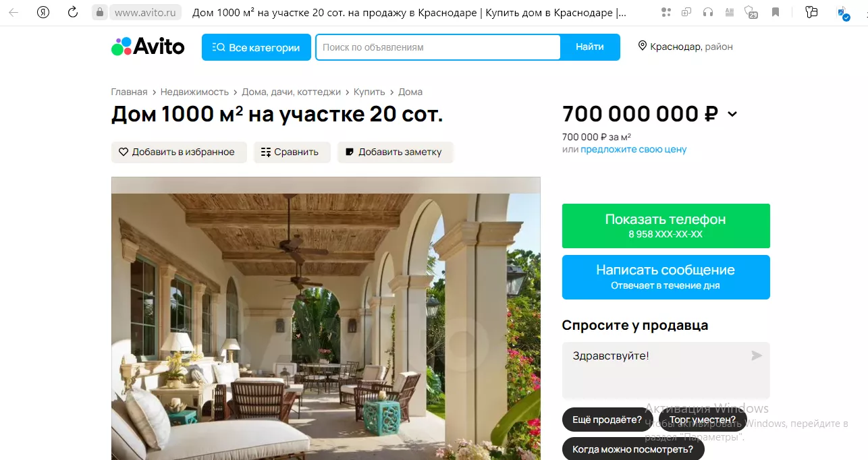Viewport: 868px width, 460px height.
Task: Click the headphones read-aloud icon
Action: [707, 12]
